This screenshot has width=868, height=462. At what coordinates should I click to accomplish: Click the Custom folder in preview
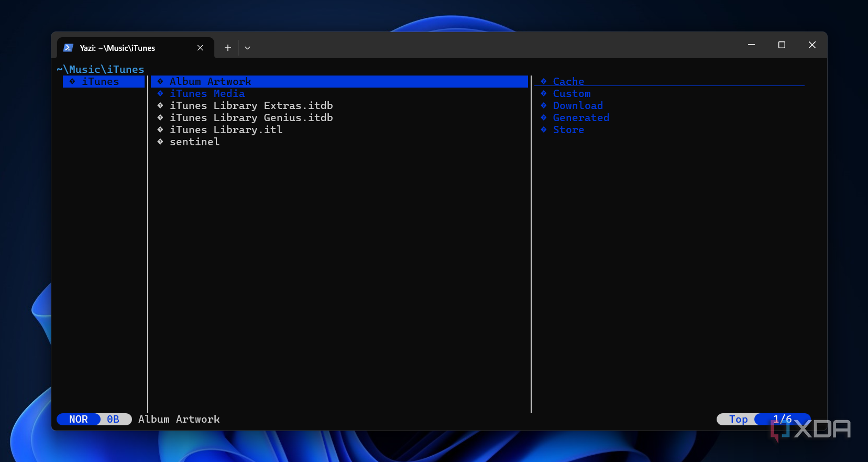(572, 93)
